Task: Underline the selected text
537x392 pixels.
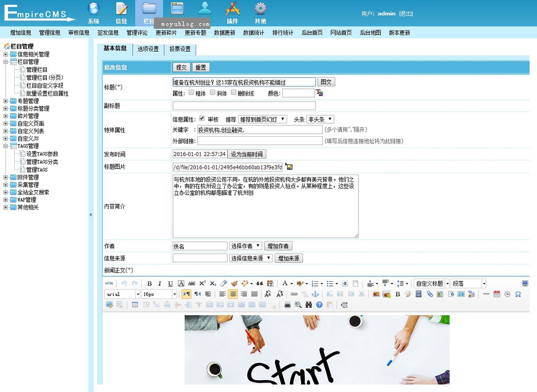Action: tap(170, 284)
